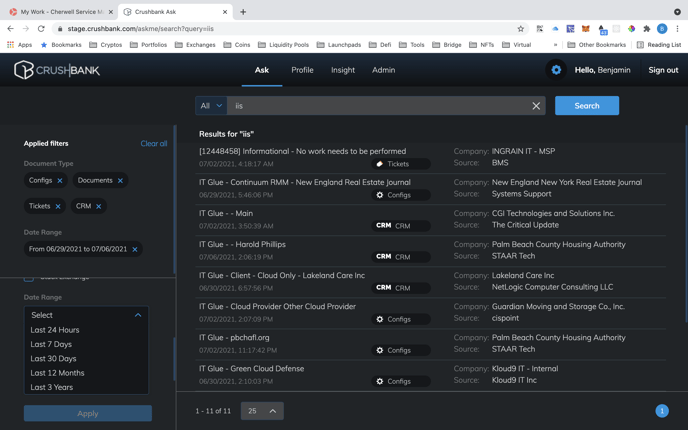The height and width of the screenshot is (430, 688).
Task: Open the NFTs bookmarks folder
Action: click(482, 45)
